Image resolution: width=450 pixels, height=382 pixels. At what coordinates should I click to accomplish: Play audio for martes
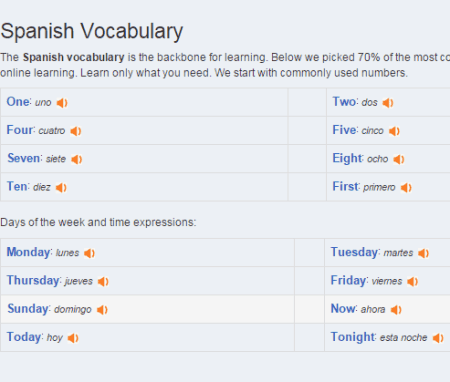click(424, 253)
